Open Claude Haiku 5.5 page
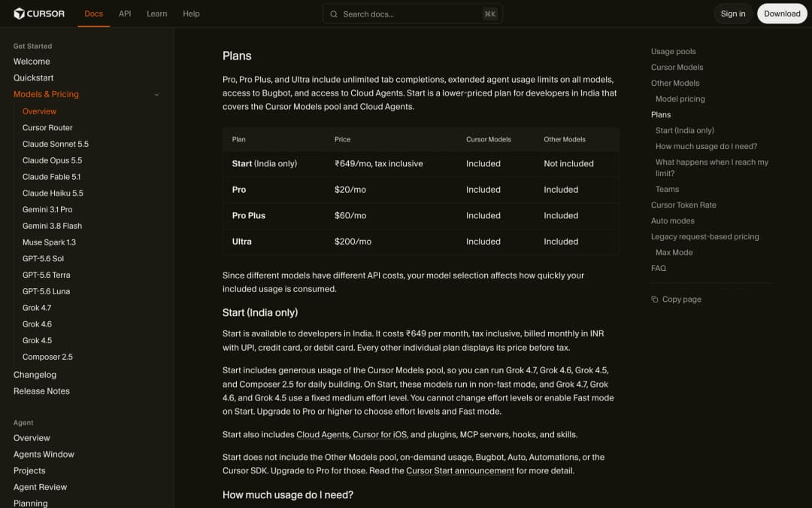The image size is (812, 508). pos(53,193)
